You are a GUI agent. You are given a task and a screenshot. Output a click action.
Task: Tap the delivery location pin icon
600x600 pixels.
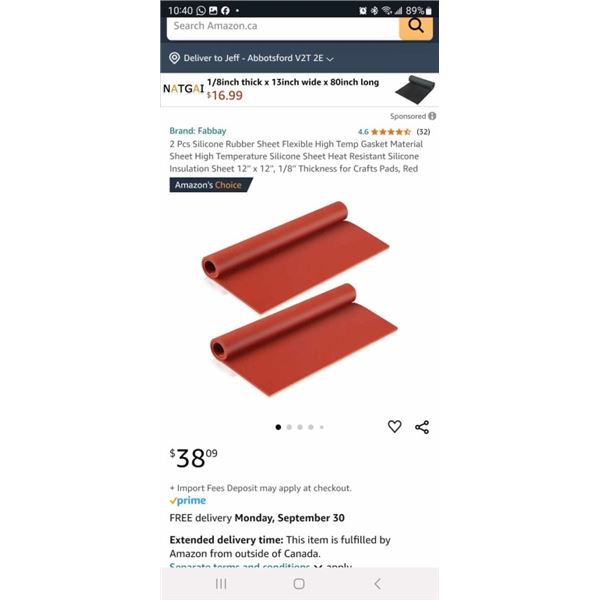[174, 58]
